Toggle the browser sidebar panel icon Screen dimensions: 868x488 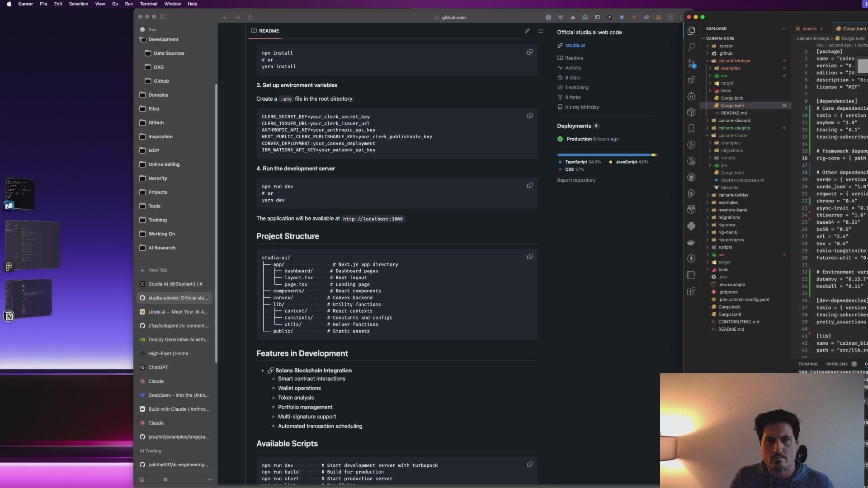click(163, 17)
